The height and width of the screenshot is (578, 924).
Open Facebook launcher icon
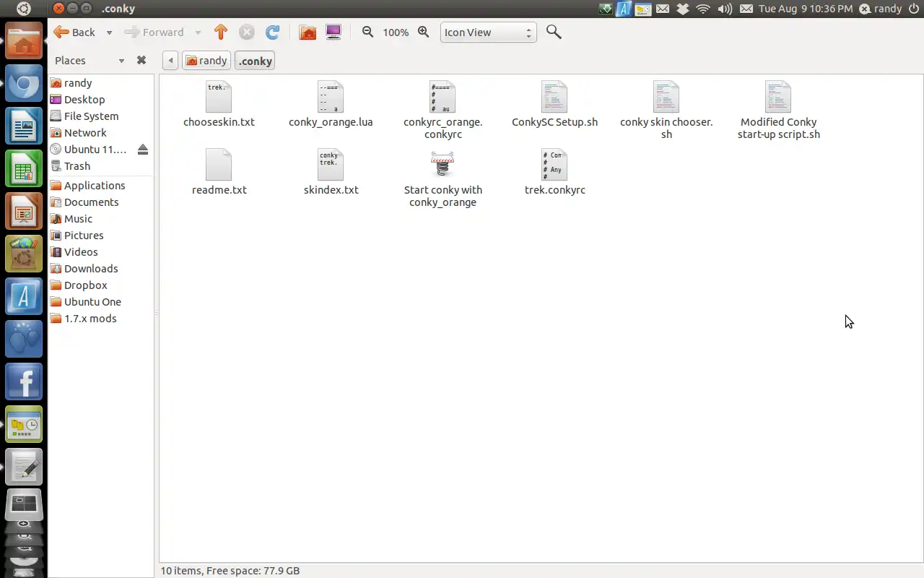pos(24,382)
